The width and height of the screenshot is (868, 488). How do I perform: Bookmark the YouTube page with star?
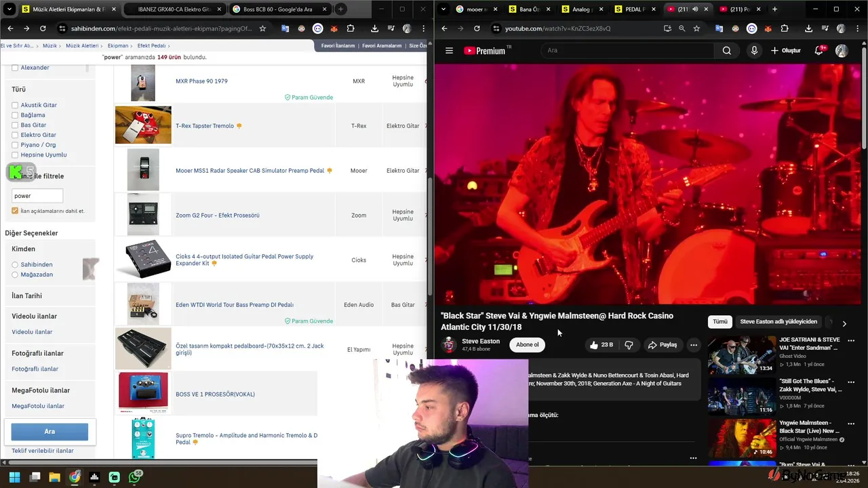(696, 28)
